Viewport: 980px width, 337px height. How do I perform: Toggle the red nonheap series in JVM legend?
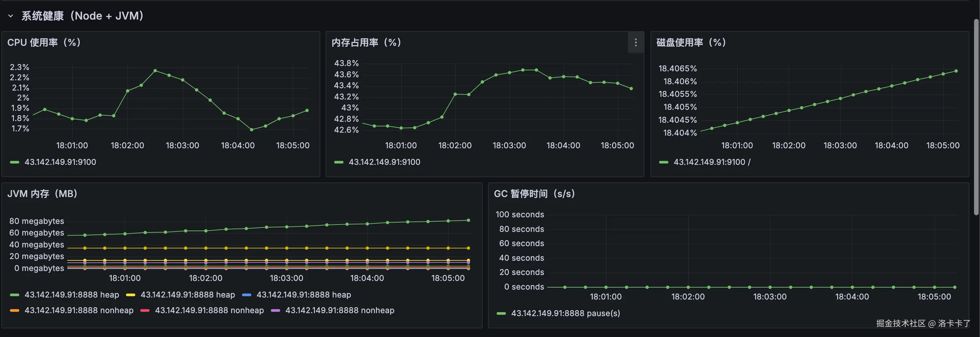pyautogui.click(x=209, y=310)
